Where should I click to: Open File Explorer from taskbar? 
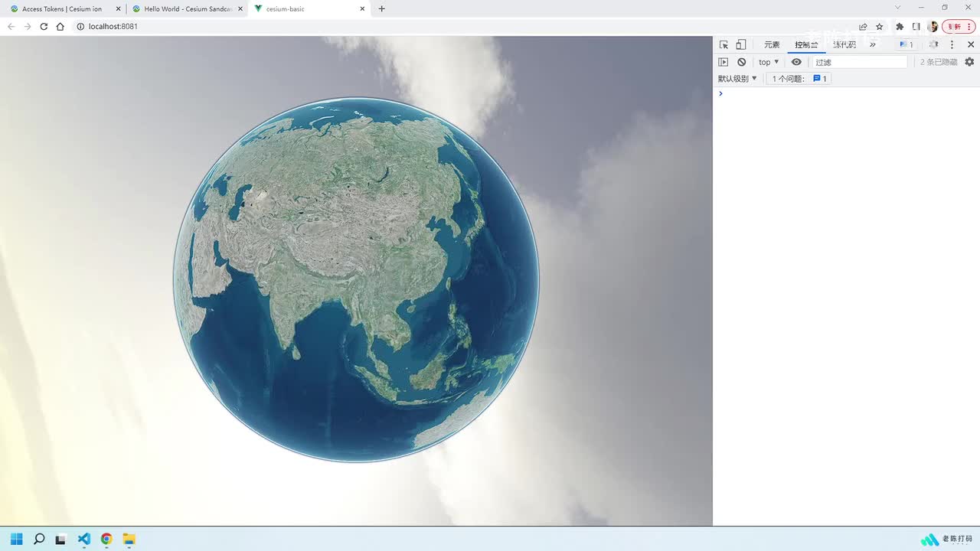pyautogui.click(x=129, y=539)
